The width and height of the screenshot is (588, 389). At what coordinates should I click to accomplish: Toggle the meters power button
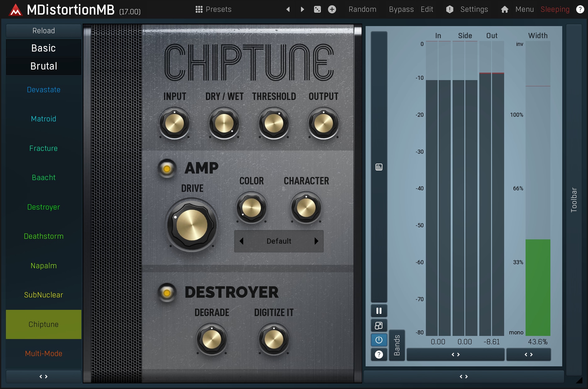point(379,340)
